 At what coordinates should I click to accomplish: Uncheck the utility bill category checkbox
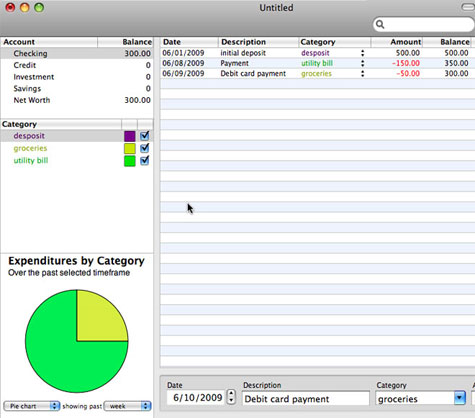click(x=145, y=160)
